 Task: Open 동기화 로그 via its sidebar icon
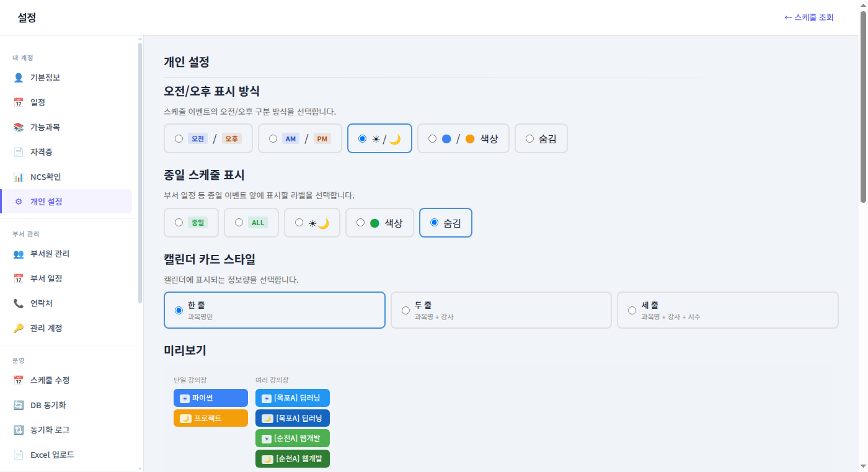(19, 429)
